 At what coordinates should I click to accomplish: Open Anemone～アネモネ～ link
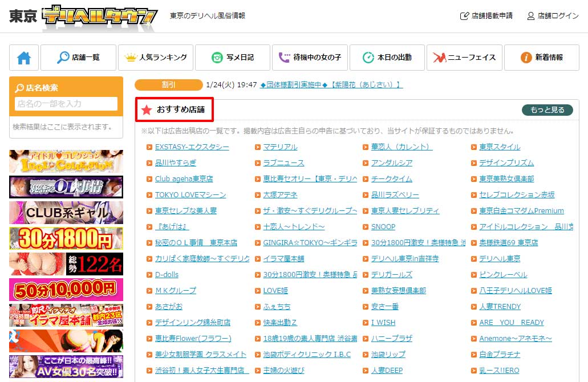[516, 339]
